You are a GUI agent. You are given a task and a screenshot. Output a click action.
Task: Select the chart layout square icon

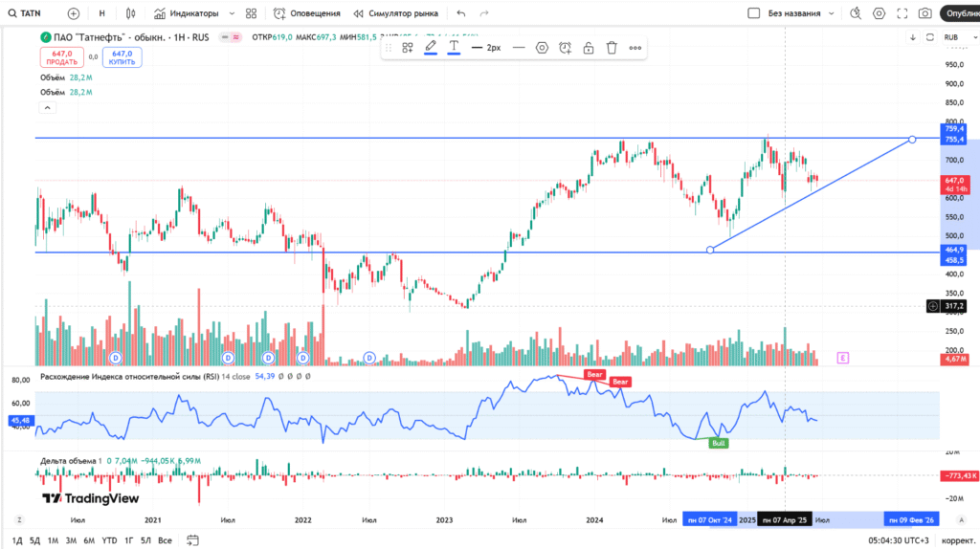[754, 13]
